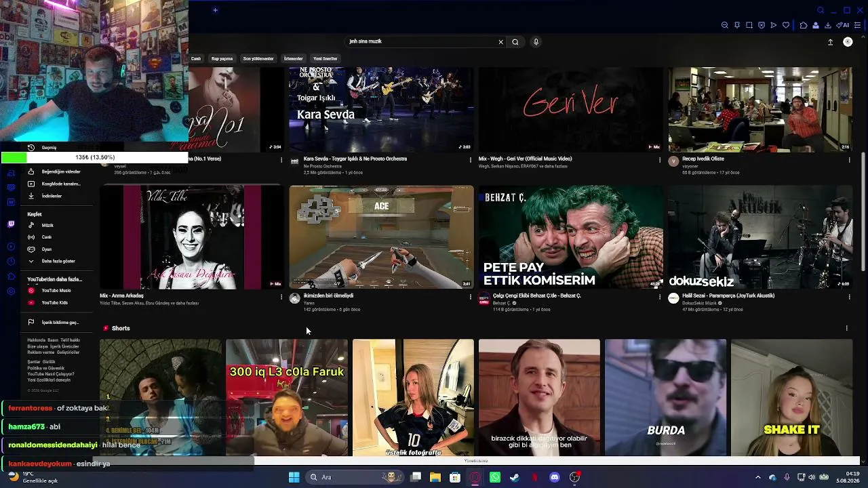Open options menu for Halil Sezai Paramparça
This screenshot has height=488, width=868.
[x=849, y=297]
